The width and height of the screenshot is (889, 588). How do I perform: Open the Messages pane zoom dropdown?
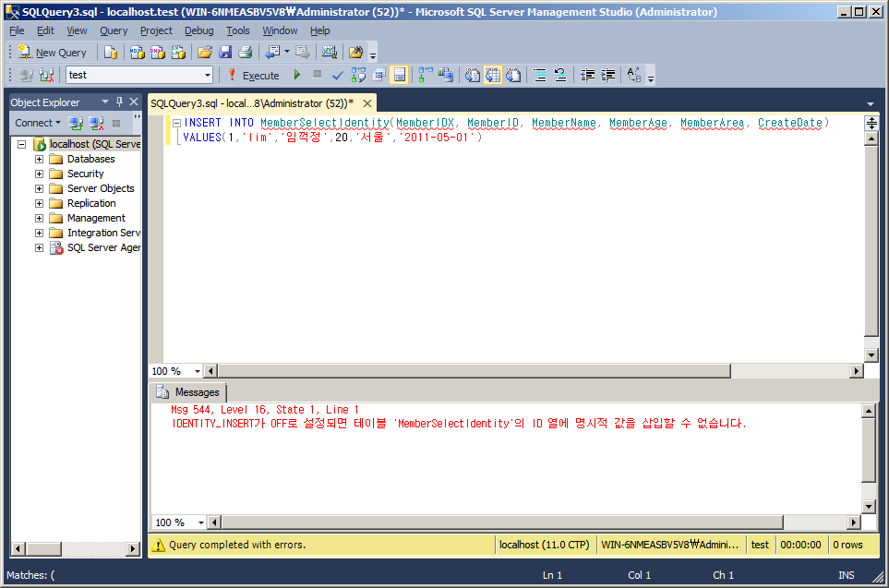(201, 522)
